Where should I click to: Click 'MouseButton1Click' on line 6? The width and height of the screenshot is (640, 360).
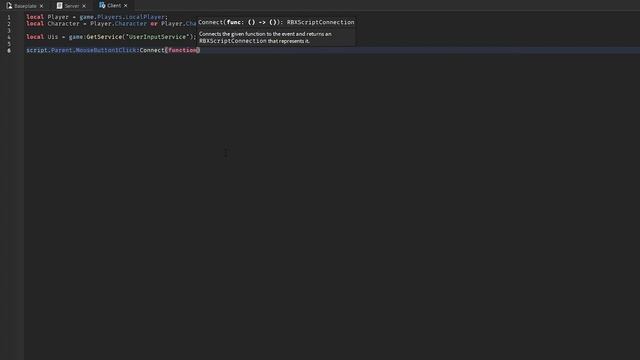(106, 50)
